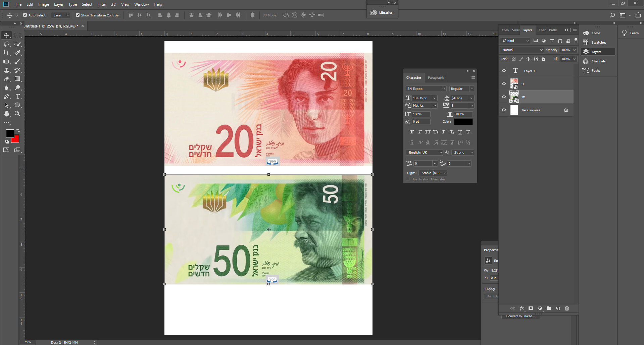Switch to the Paragraph tab
The height and width of the screenshot is (345, 644).
point(435,78)
